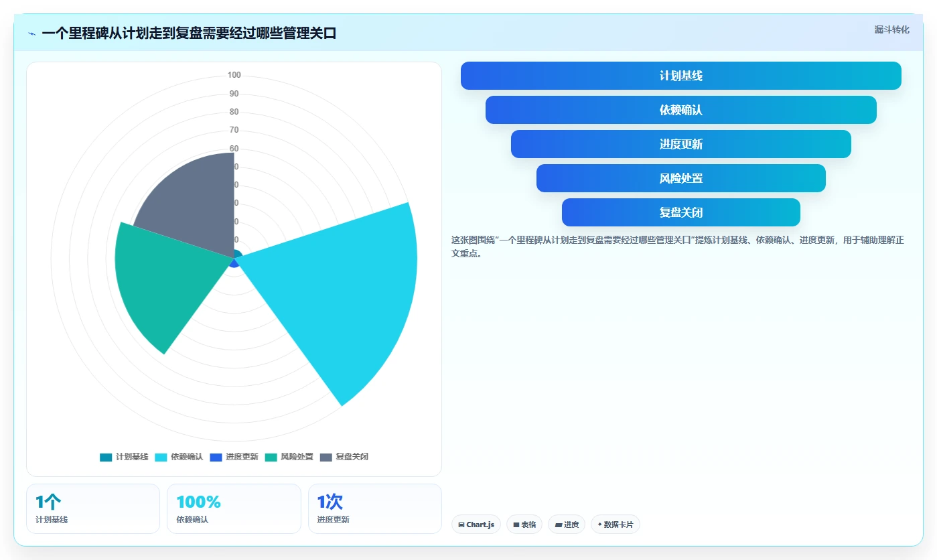Click the 进度 tag chip
The image size is (937, 560).
(567, 524)
